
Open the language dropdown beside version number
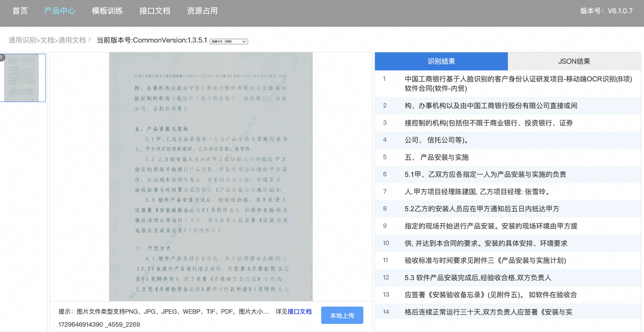coord(229,41)
